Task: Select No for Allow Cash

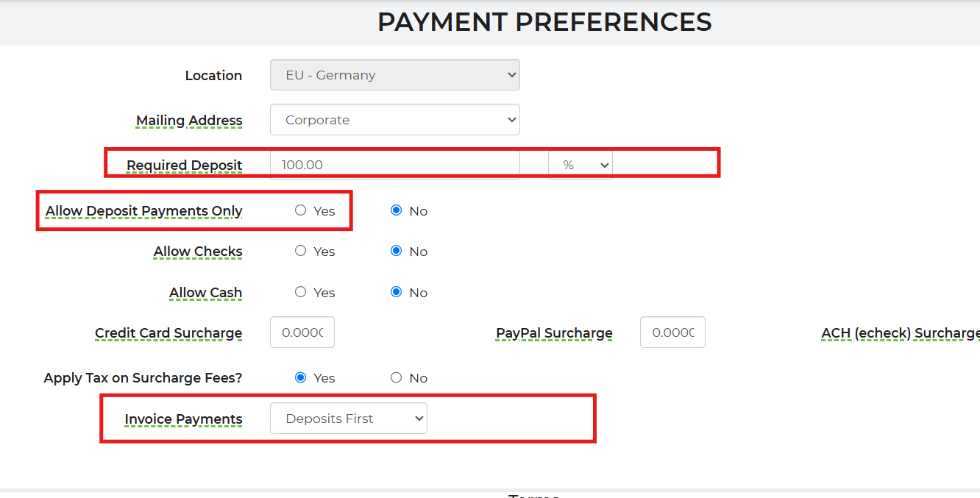Action: point(397,292)
